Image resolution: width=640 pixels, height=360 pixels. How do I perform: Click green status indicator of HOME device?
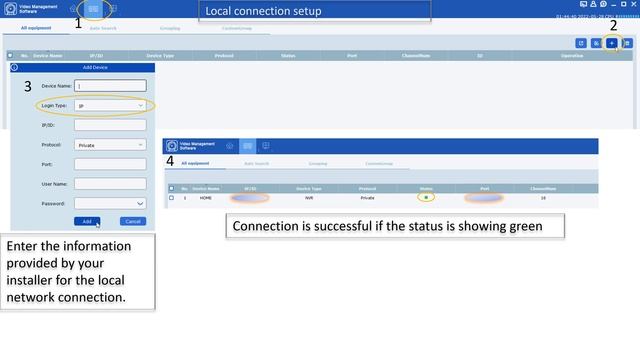(426, 198)
